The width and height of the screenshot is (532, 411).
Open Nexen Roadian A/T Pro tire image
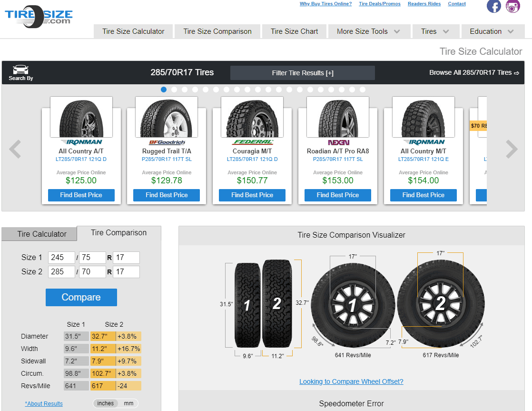pos(338,117)
